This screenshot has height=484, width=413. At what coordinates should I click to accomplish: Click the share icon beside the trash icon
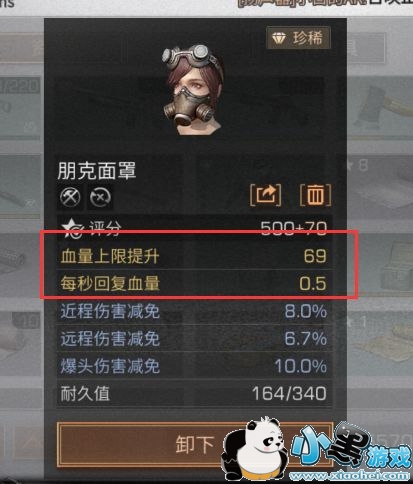click(266, 195)
